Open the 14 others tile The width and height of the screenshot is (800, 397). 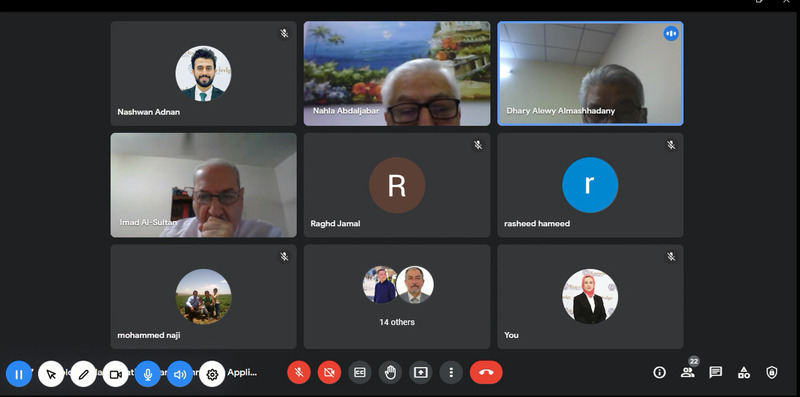click(397, 296)
